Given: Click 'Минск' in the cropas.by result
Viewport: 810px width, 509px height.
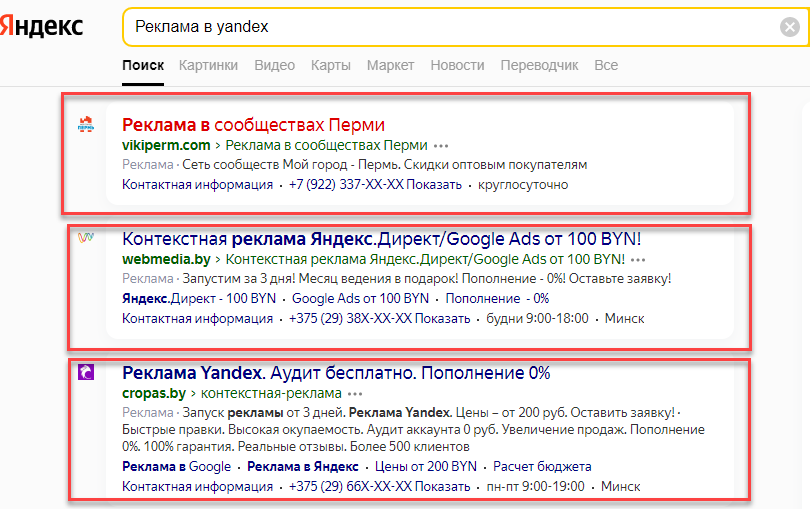Looking at the screenshot, I should point(620,486).
